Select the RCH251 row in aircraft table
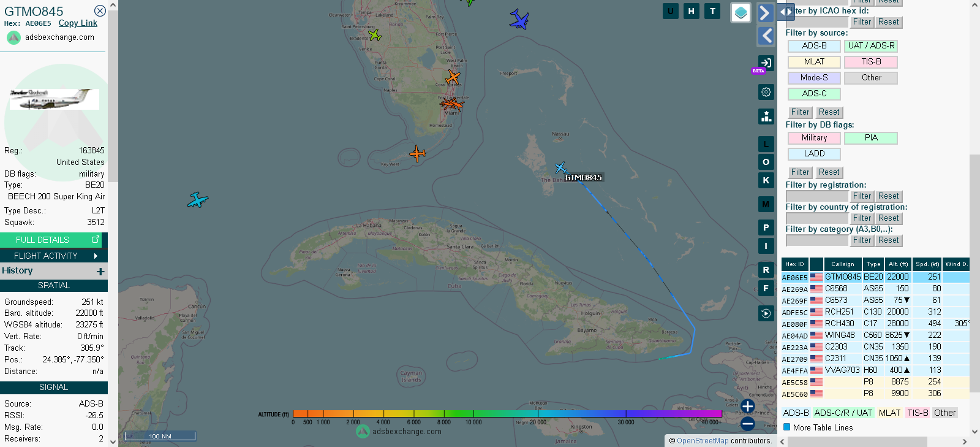Viewport: 980px width, 447px height. [x=875, y=312]
